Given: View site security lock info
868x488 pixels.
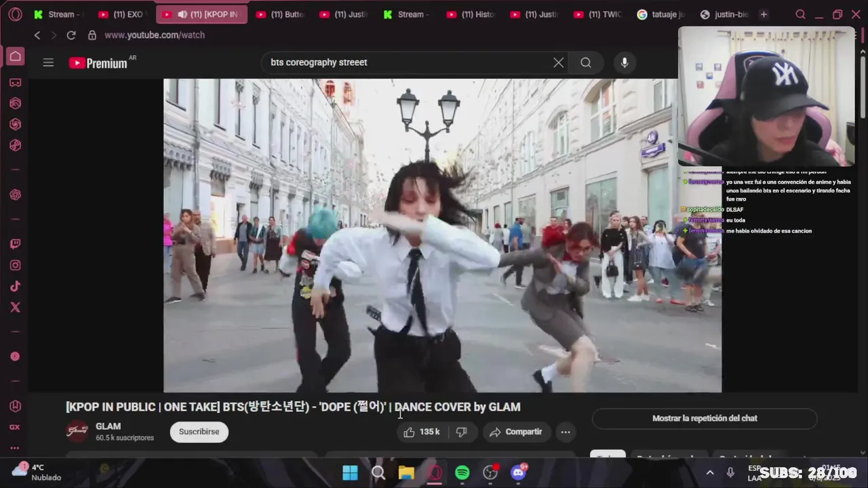Looking at the screenshot, I should point(92,35).
